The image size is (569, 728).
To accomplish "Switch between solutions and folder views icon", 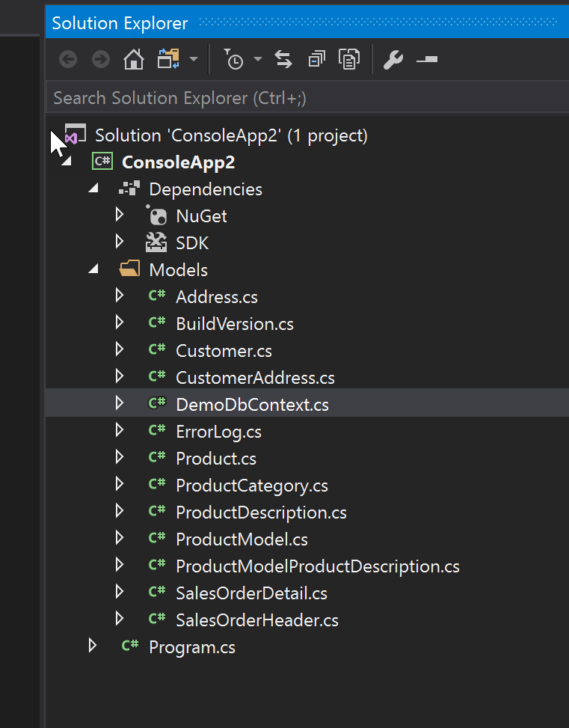I will pyautogui.click(x=168, y=59).
